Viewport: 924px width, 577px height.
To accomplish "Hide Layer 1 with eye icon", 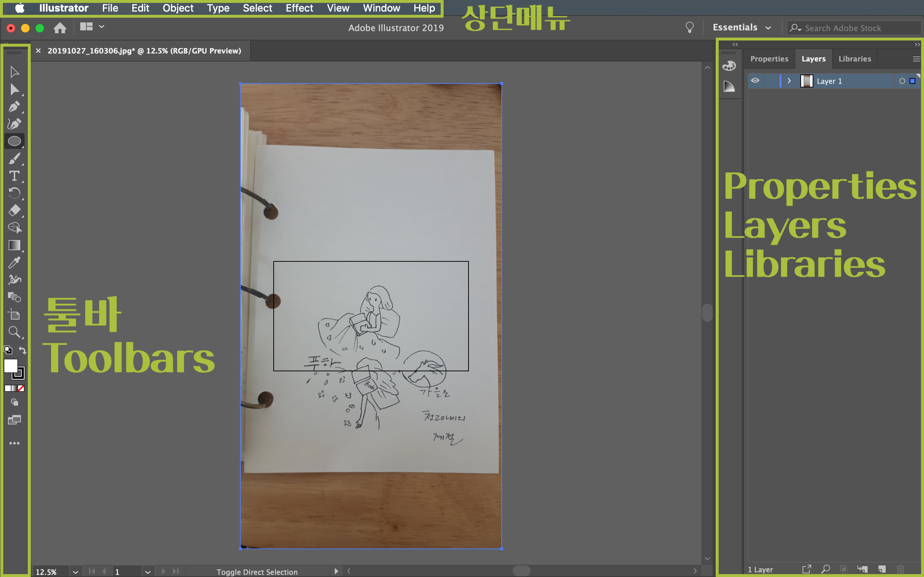I will coord(755,81).
